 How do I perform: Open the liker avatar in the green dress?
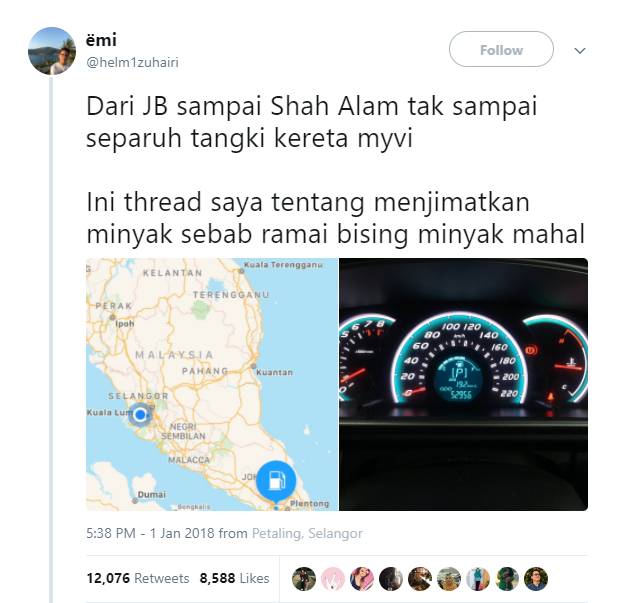pos(507,579)
